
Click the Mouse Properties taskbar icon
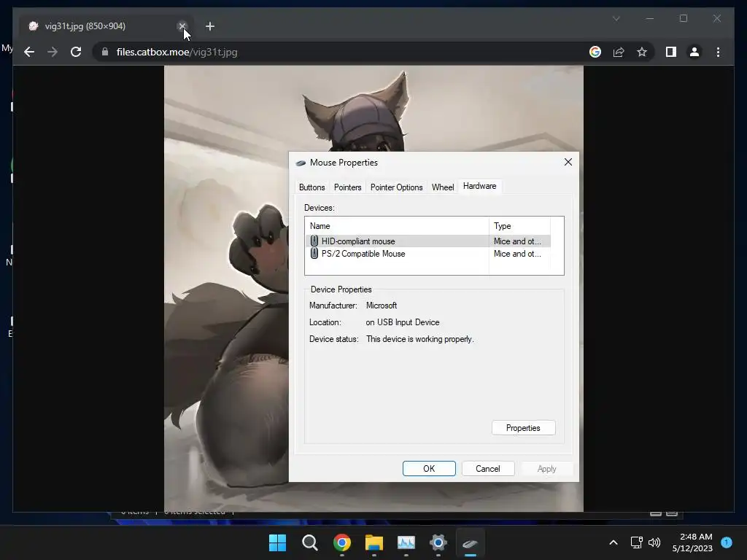471,542
